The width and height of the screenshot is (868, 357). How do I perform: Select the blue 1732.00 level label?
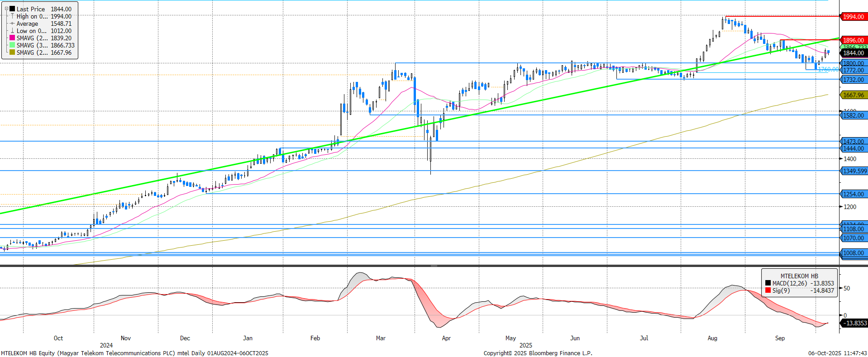[x=853, y=80]
